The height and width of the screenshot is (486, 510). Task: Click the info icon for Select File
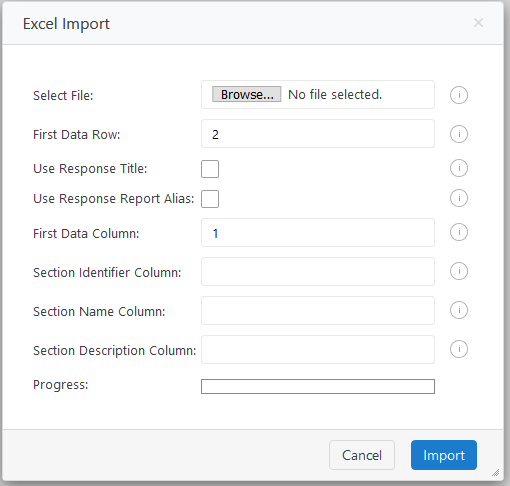pyautogui.click(x=459, y=95)
